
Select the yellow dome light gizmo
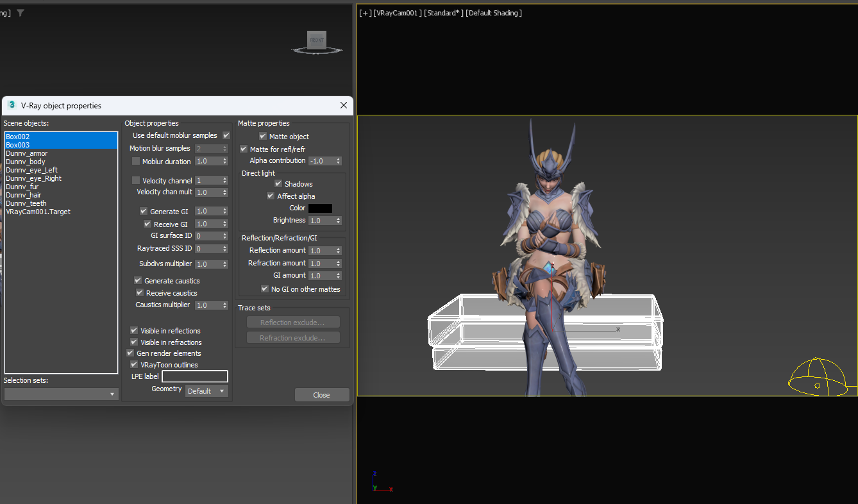[x=818, y=377]
